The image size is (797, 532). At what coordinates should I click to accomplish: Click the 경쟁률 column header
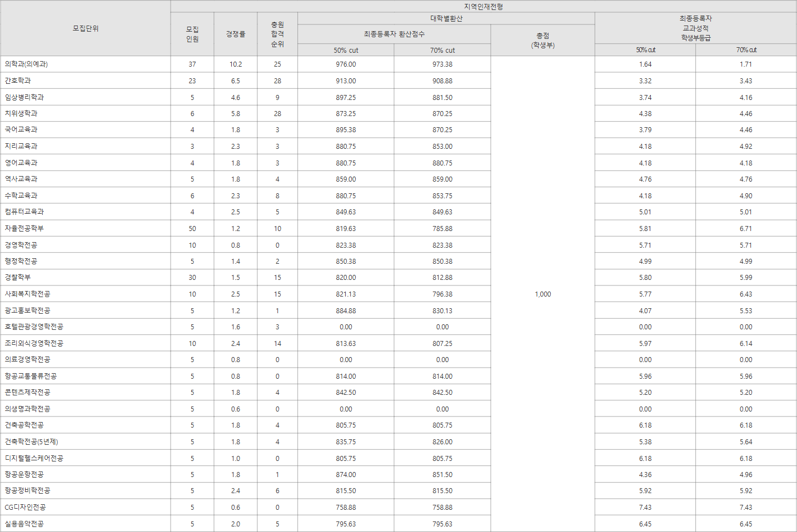[x=235, y=34]
